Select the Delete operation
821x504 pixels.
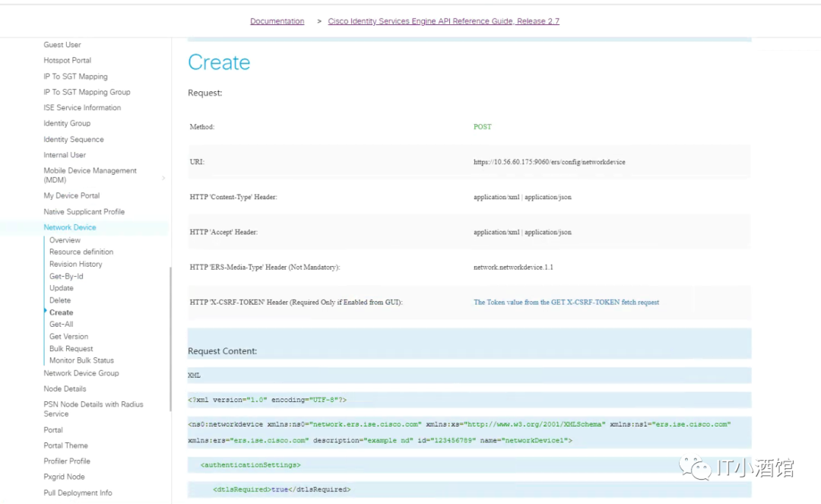[61, 300]
